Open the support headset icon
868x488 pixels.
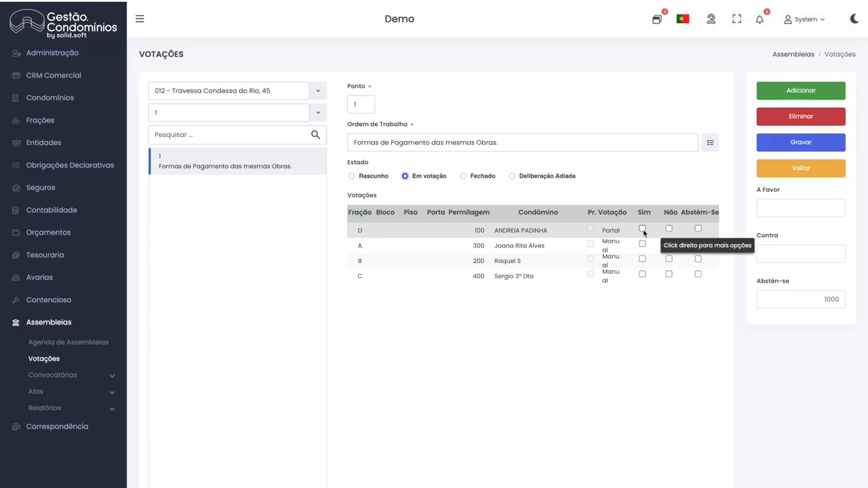point(711,19)
